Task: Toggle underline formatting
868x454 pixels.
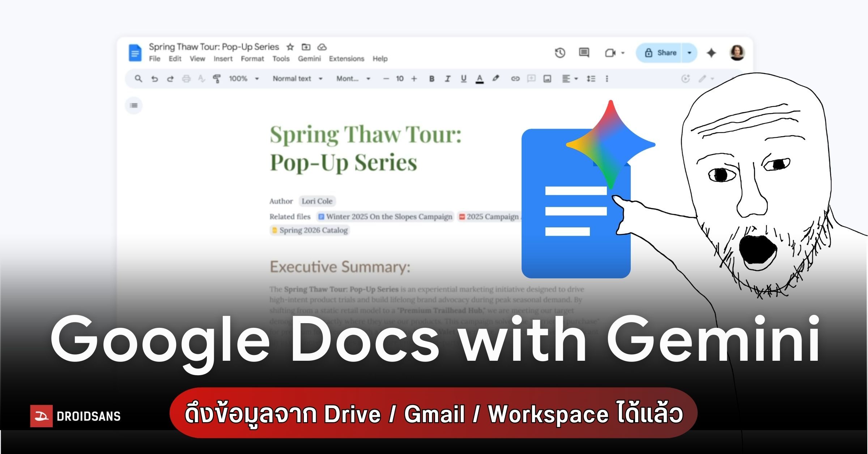Action: [x=464, y=79]
